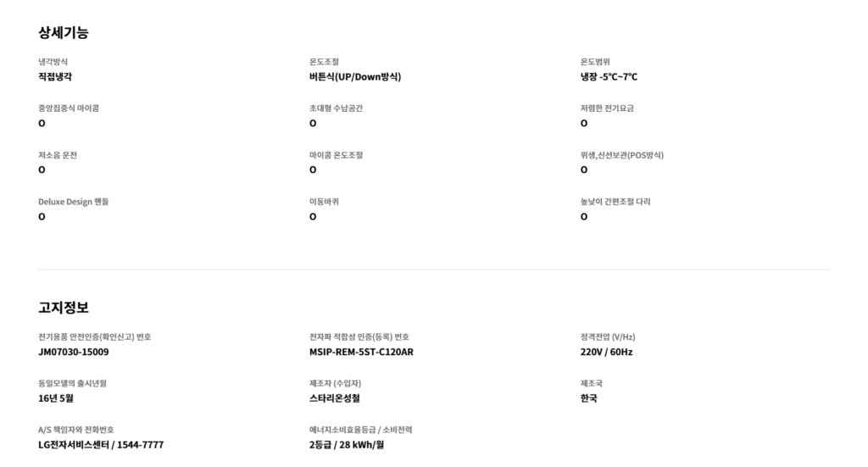868x467 pixels.
Task: Click the 2등급 / 28 kWh/월 energy rating value
Action: (347, 445)
